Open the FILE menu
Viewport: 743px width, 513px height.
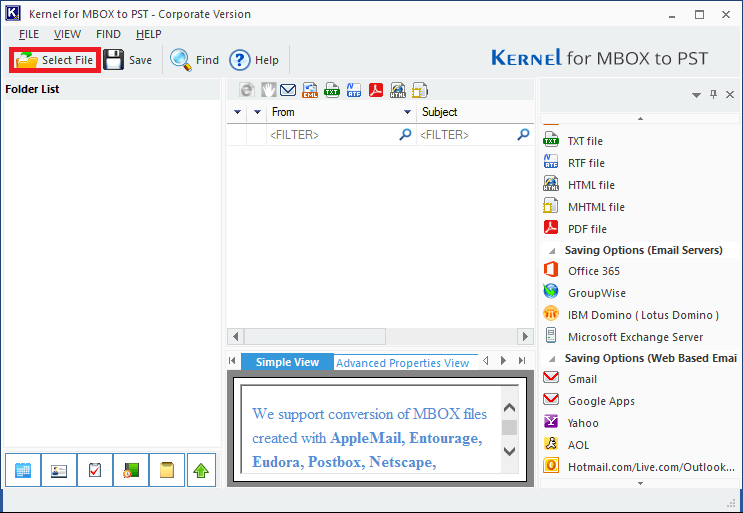click(x=29, y=34)
